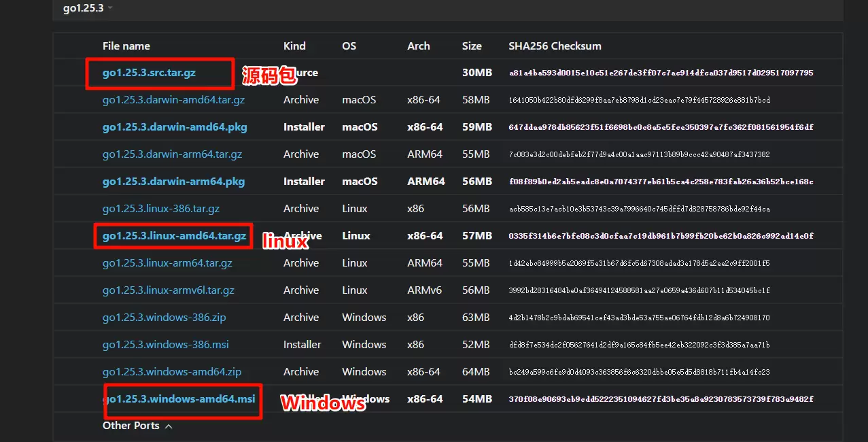Download go1.25.3.src.tar.gz source package
This screenshot has height=442, width=868.
point(149,73)
